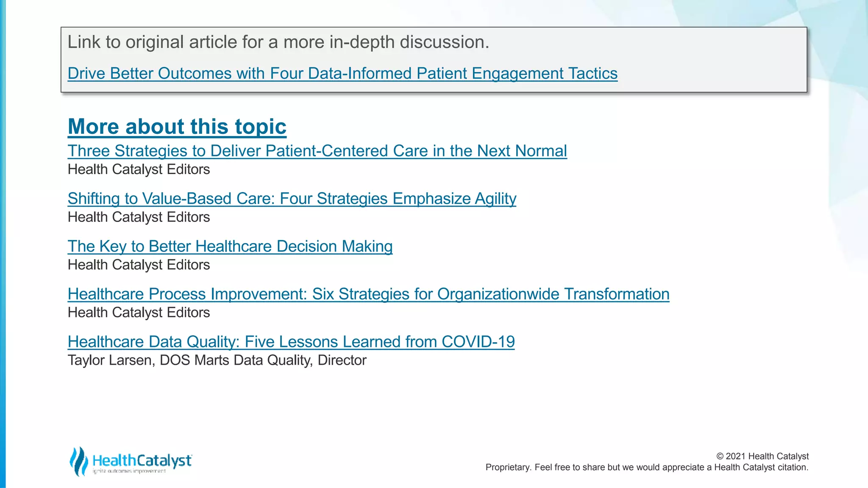Open the Drive Better Outcomes article link
Screen dimensions: 868x488
(342, 73)
